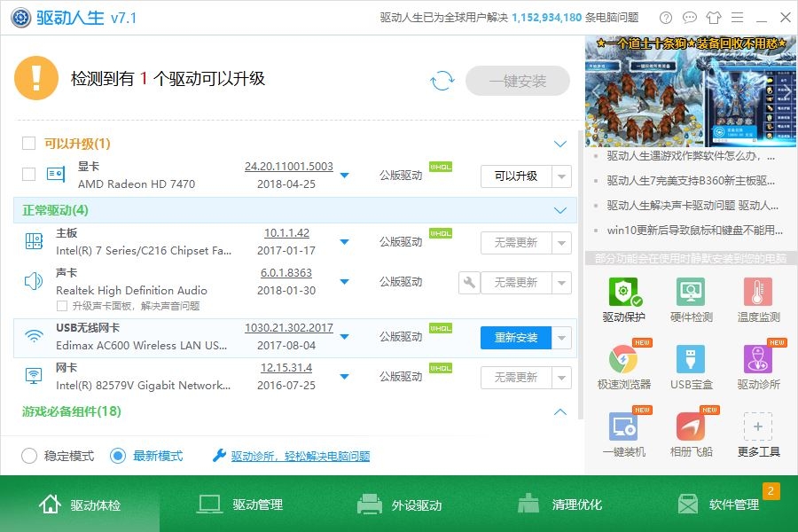The image size is (798, 532).
Task: Open the feedback chat bubble icon
Action: pyautogui.click(x=690, y=18)
